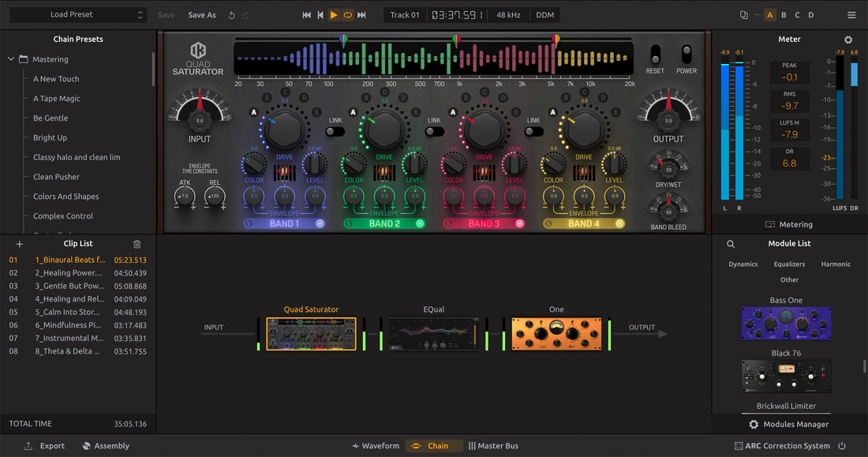The height and width of the screenshot is (457, 868).
Task: Toggle loop playback icon
Action: [x=348, y=15]
